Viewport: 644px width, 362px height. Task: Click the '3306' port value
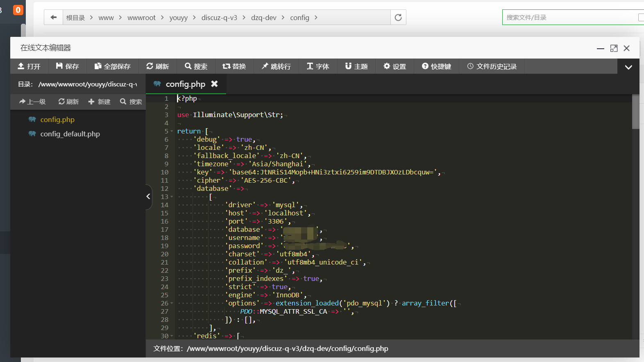(276, 222)
